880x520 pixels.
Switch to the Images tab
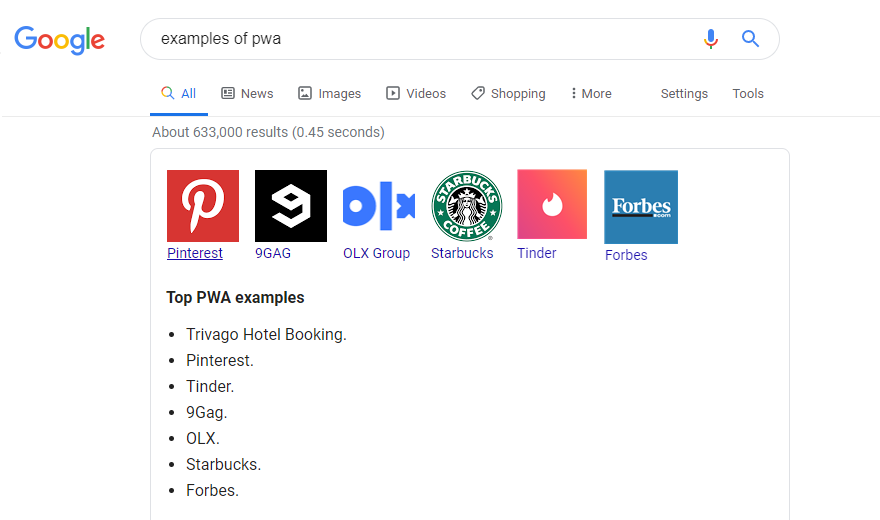(330, 93)
